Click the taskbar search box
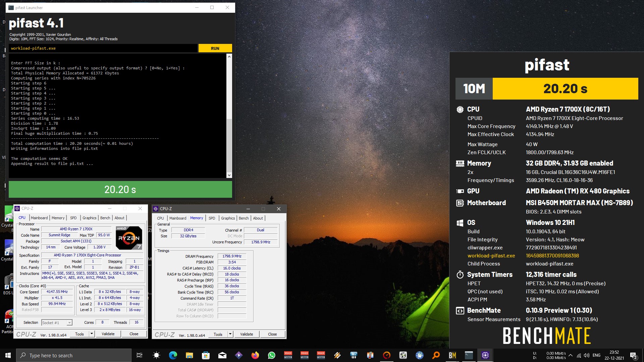644x362 pixels. 74,355
